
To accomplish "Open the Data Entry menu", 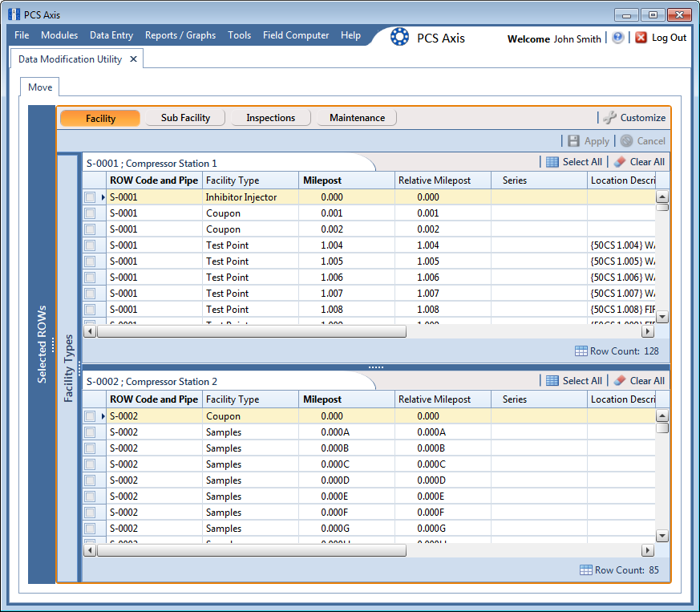I will point(111,34).
